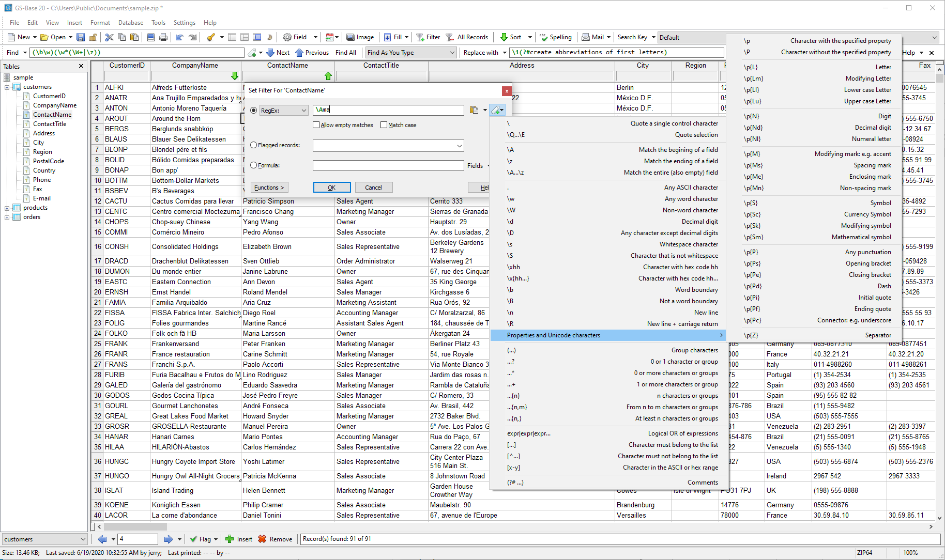The image size is (945, 560).
Task: Click the Sort toolbar button
Action: pyautogui.click(x=511, y=37)
